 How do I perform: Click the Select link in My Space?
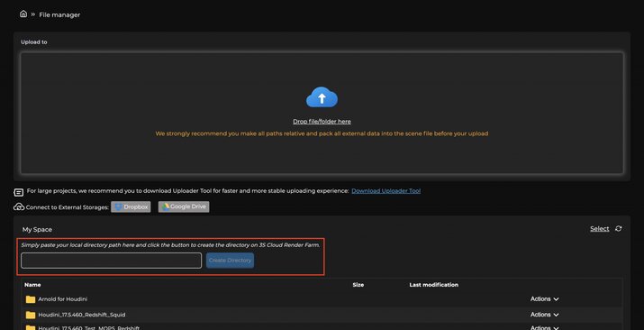(600, 229)
